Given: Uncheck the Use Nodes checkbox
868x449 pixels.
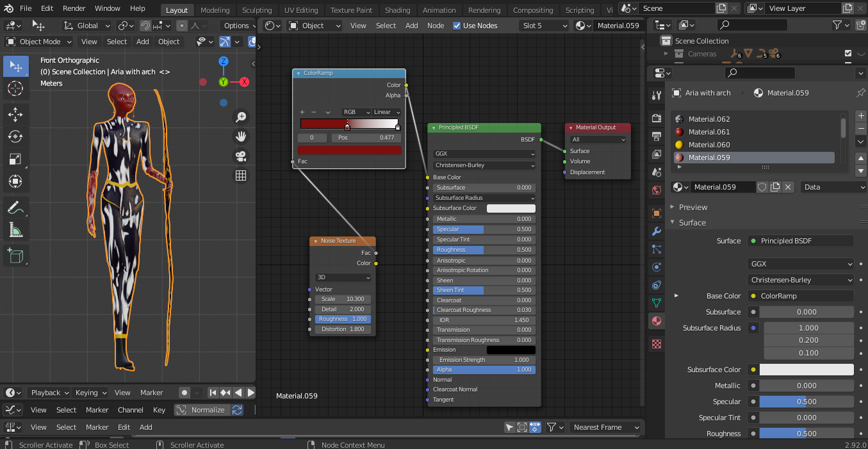Looking at the screenshot, I should pyautogui.click(x=457, y=26).
